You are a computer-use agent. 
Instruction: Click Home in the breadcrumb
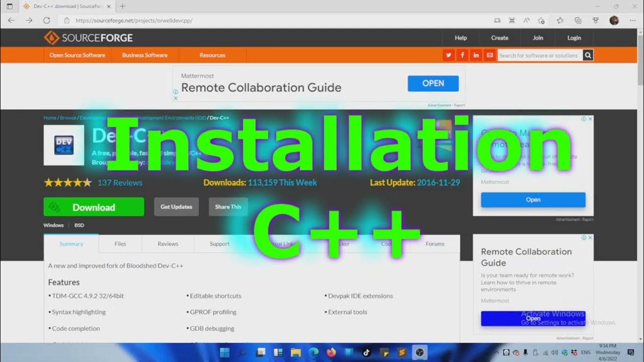50,118
